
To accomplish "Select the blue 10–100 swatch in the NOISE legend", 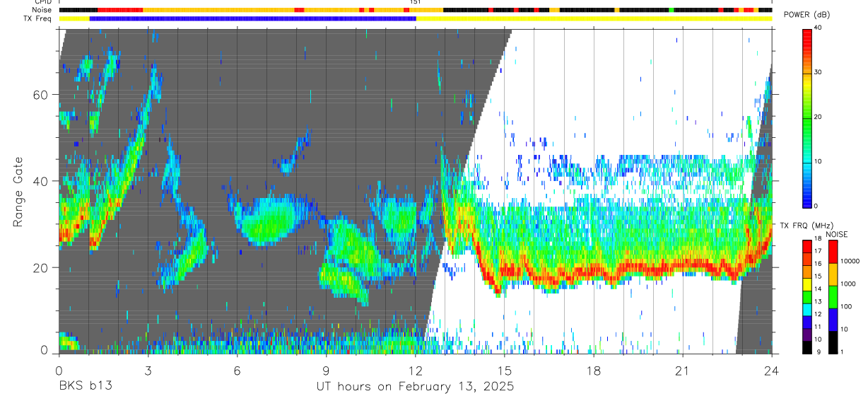I will [833, 320].
